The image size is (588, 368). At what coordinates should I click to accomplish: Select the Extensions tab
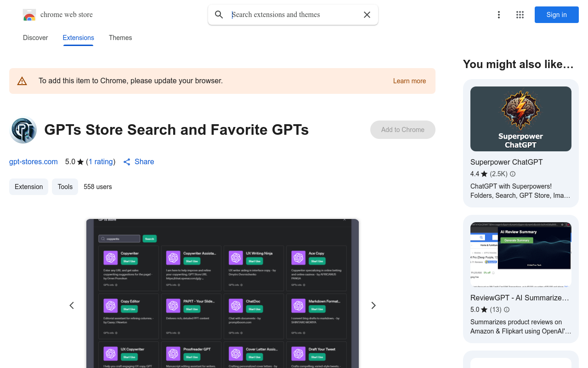(x=78, y=38)
